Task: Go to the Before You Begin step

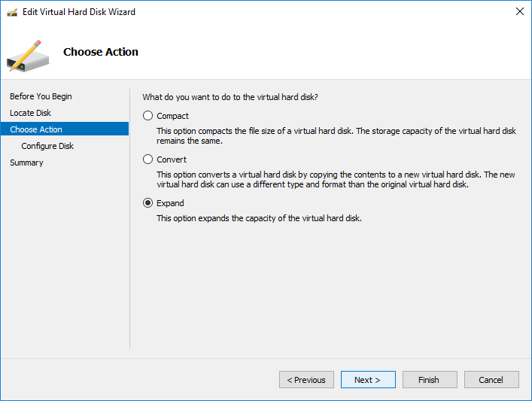Action: pos(41,96)
